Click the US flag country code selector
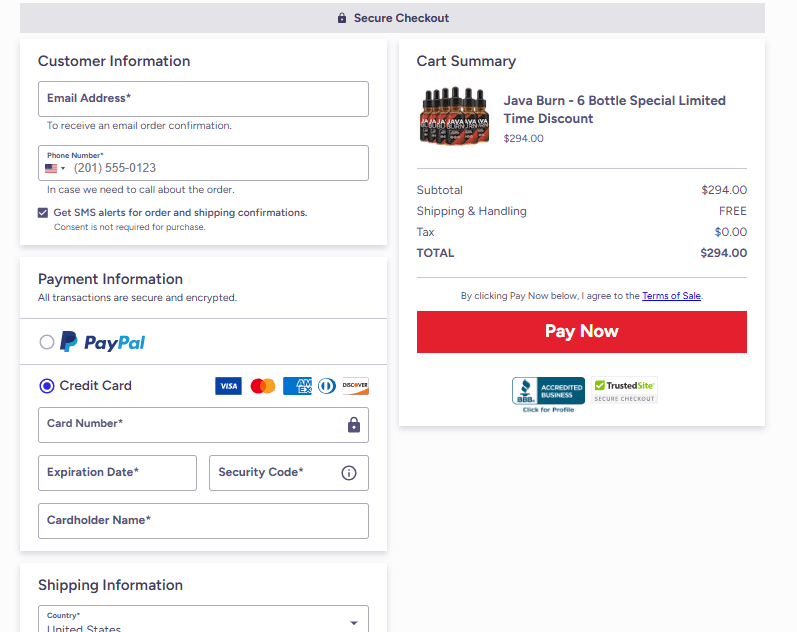The width and height of the screenshot is (797, 632). click(x=55, y=168)
